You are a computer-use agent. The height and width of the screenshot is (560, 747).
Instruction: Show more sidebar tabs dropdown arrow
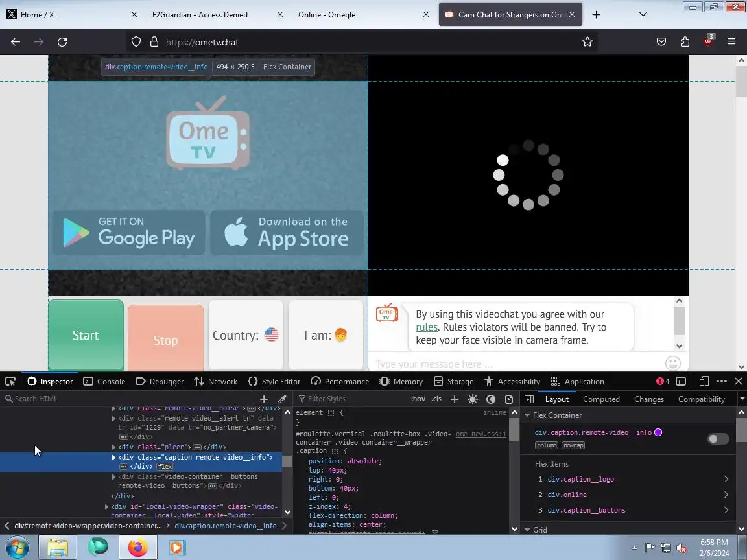tap(742, 399)
